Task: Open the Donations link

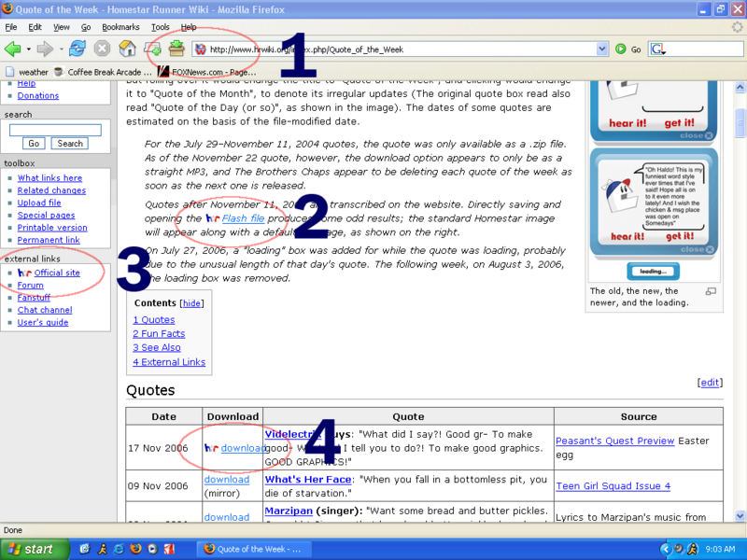Action: pos(38,96)
